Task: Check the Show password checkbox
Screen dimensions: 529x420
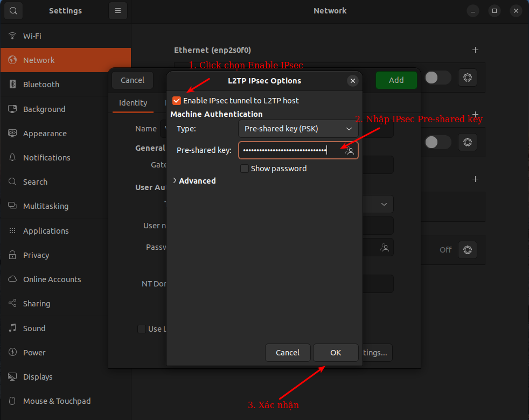Action: 245,169
